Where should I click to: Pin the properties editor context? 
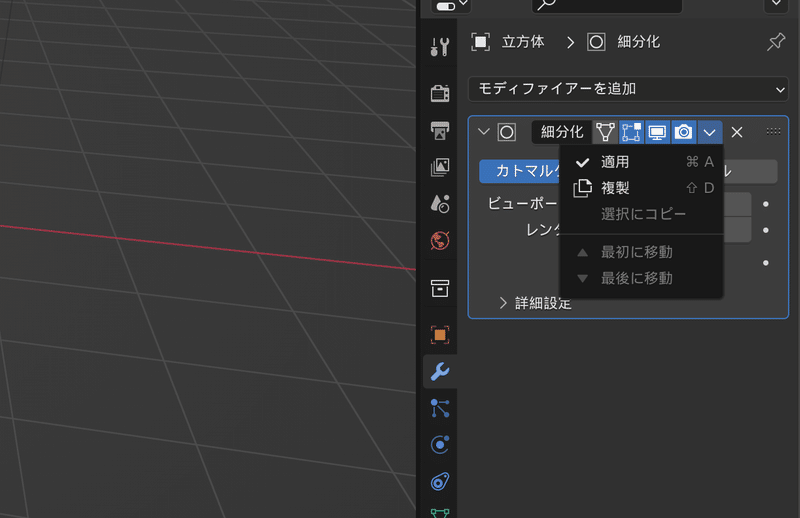pyautogui.click(x=776, y=42)
